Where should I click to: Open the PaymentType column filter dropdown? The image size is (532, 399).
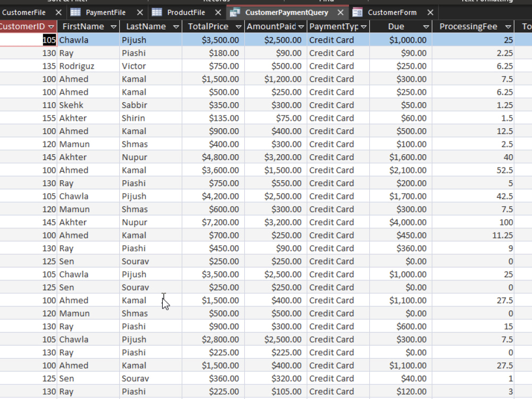364,27
